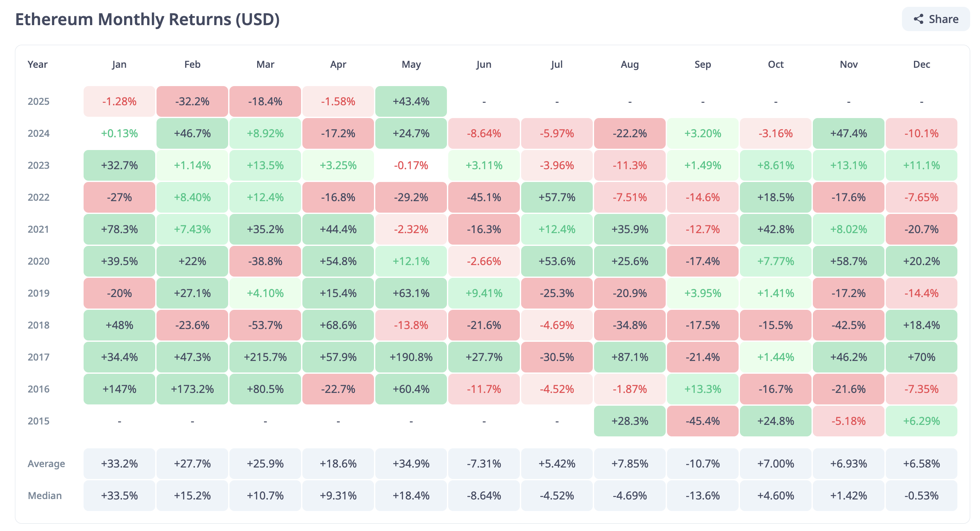Select the 2024 row label
The width and height of the screenshot is (980, 531).
point(39,133)
